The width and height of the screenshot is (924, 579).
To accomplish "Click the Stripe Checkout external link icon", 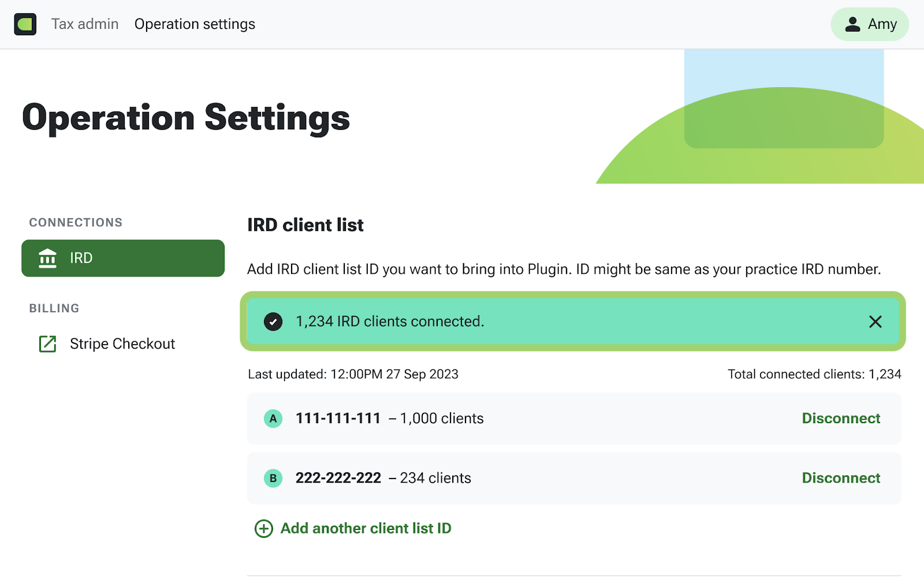I will 47,344.
